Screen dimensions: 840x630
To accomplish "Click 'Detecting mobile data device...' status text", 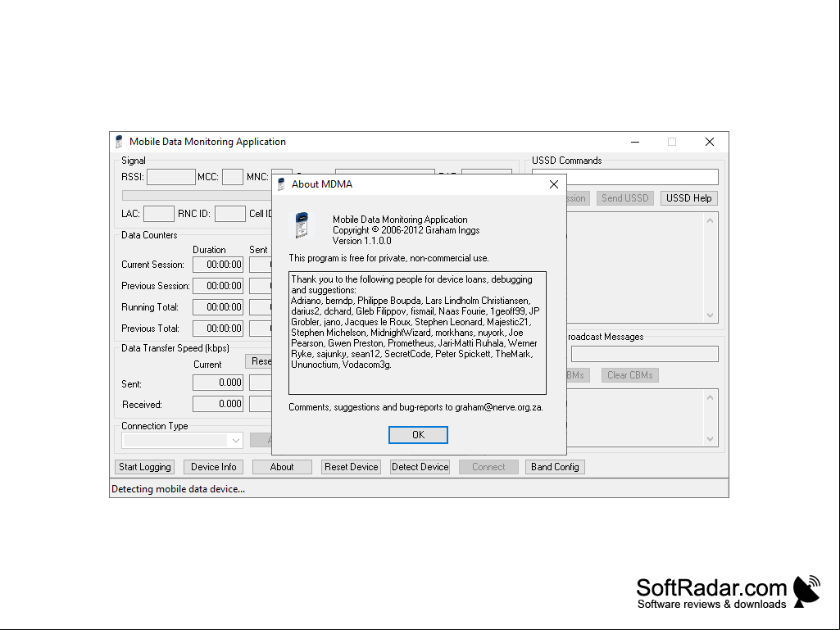I will pyautogui.click(x=178, y=489).
